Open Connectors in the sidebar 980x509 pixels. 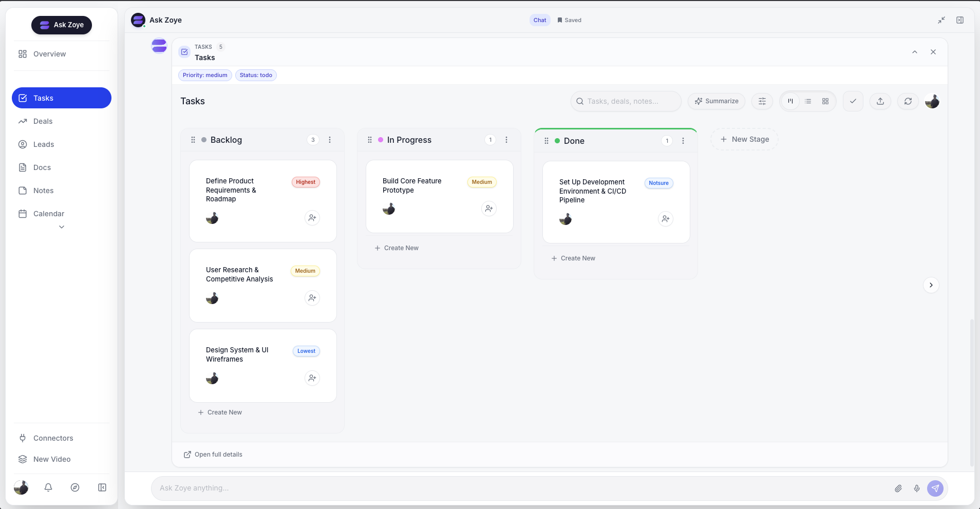pos(62,438)
